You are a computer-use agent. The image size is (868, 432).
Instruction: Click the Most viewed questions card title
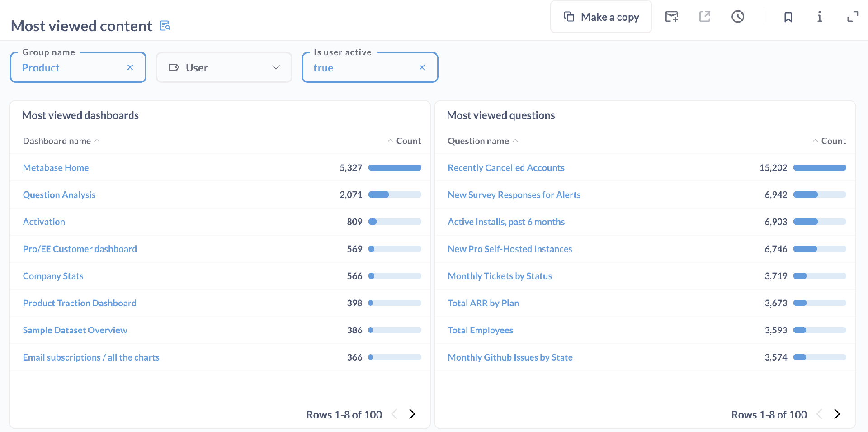click(x=500, y=115)
